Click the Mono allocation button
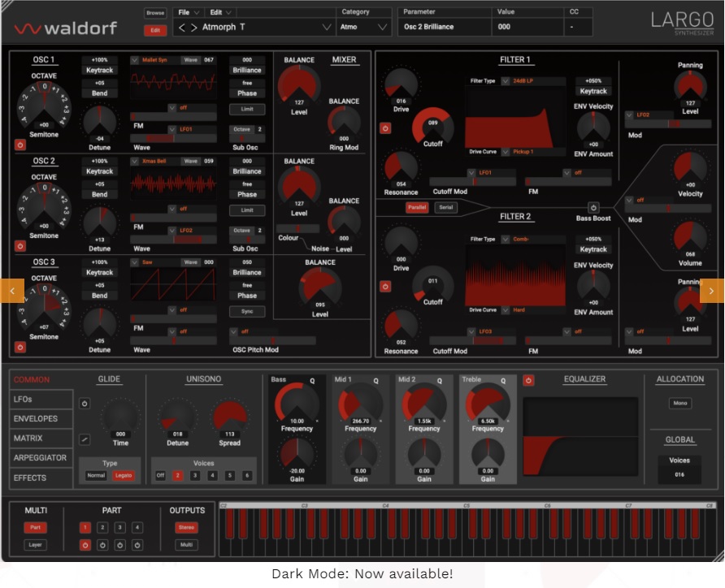The height and width of the screenshot is (588, 725). click(x=680, y=404)
